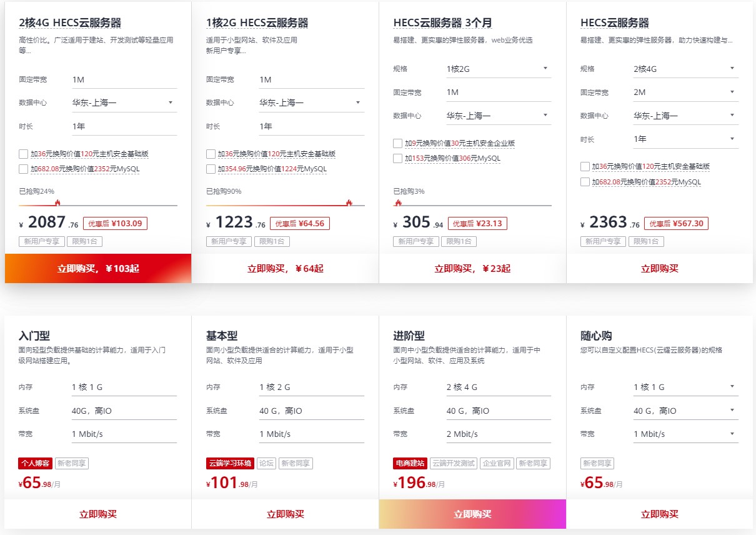This screenshot has width=756, height=535.
Task: Open 时长 1年 dropdown in last HECS card
Action: [x=685, y=139]
